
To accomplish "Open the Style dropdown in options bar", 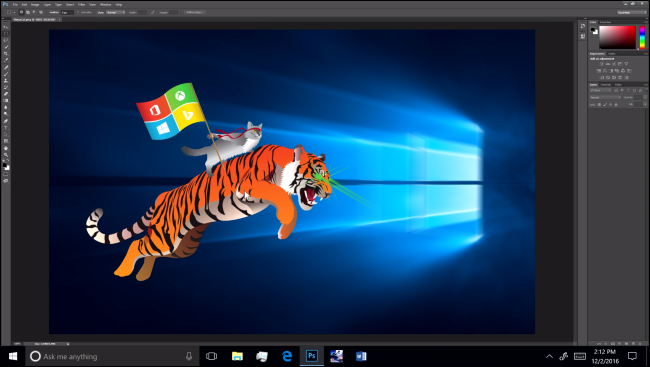I will point(115,12).
